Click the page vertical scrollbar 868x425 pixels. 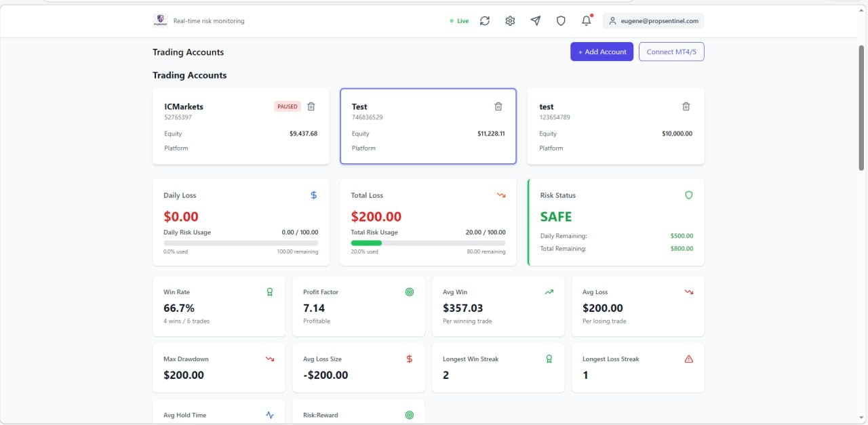pos(862,107)
